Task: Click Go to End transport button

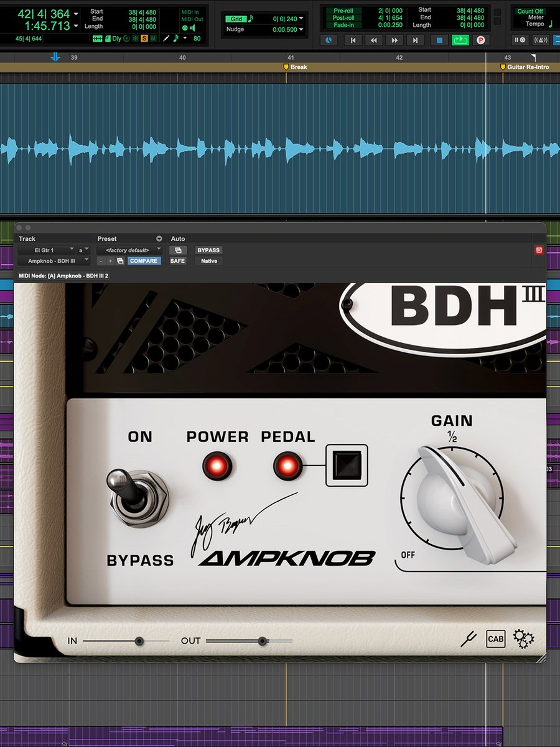Action: coord(415,40)
